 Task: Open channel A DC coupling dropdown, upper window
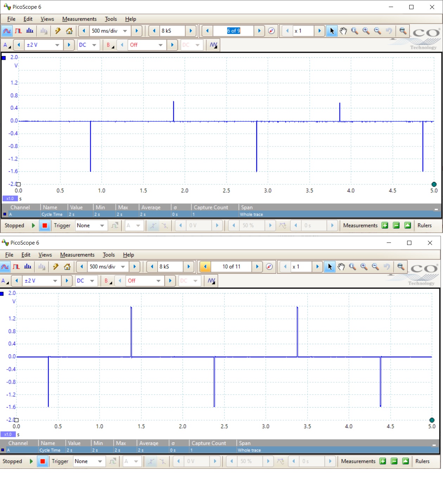[94, 45]
